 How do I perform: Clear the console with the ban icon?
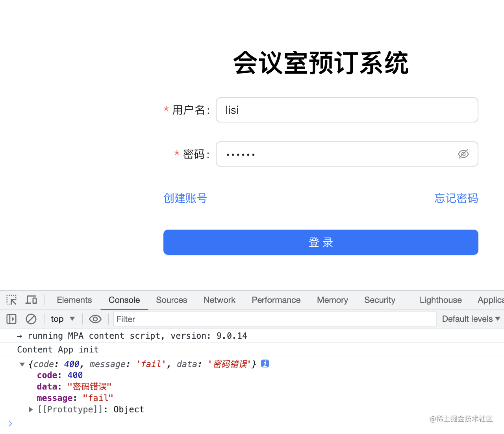(x=31, y=319)
